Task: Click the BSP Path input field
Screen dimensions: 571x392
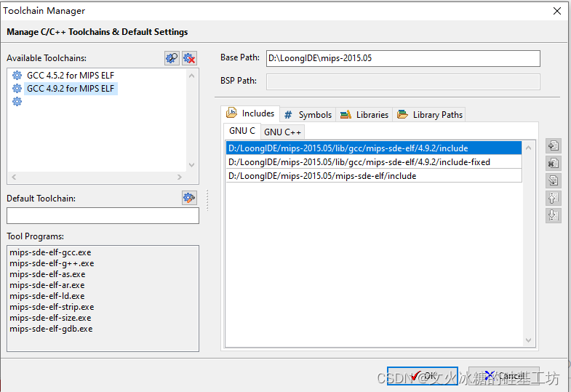Action: (x=403, y=81)
